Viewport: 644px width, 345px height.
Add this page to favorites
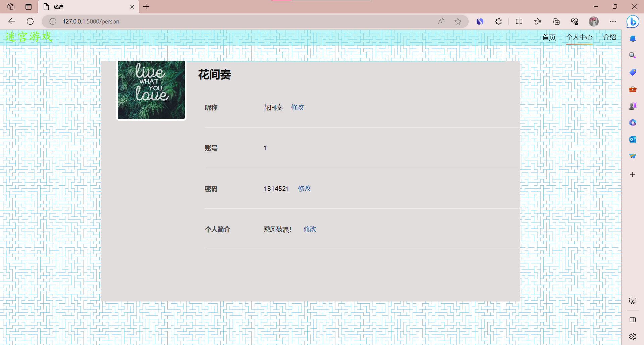pyautogui.click(x=458, y=21)
